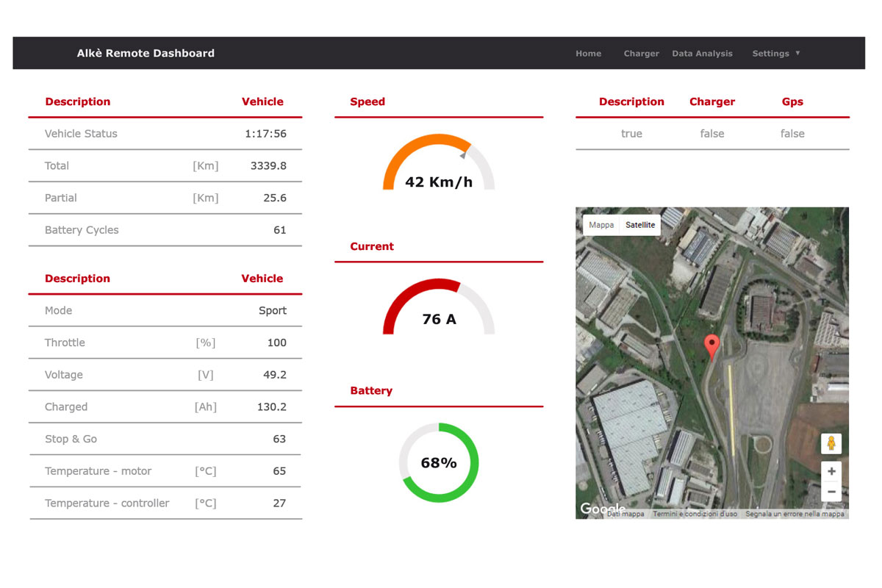Click the Speed section heading
Viewport: 882px width, 588px height.
pyautogui.click(x=367, y=102)
